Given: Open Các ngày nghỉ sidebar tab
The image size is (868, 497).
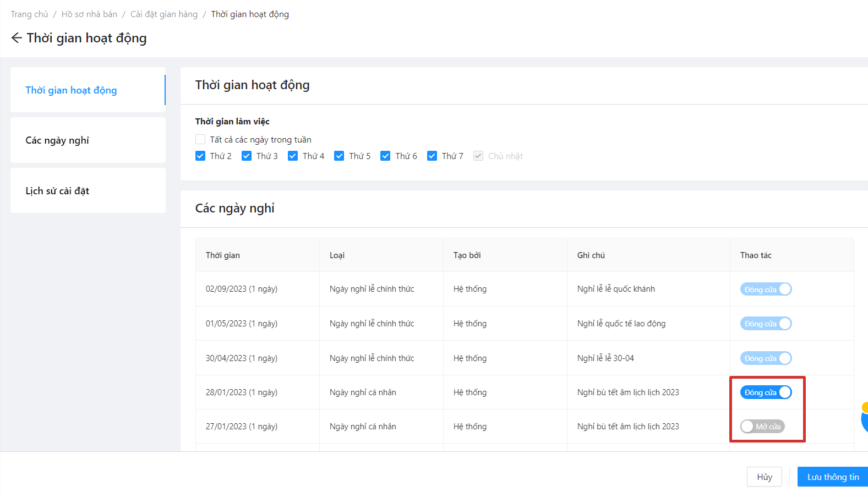Looking at the screenshot, I should tap(88, 140).
